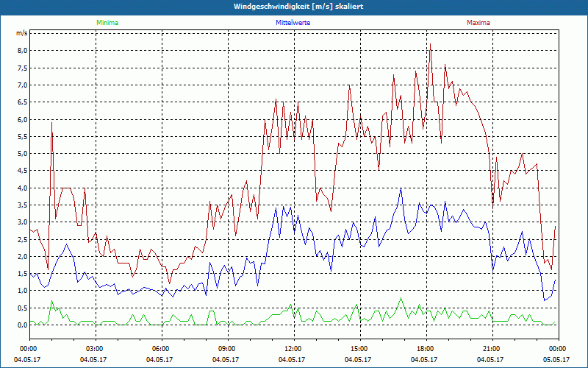This screenshot has width=588, height=368.
Task: Click the 05.05.17 date label
Action: click(556, 360)
